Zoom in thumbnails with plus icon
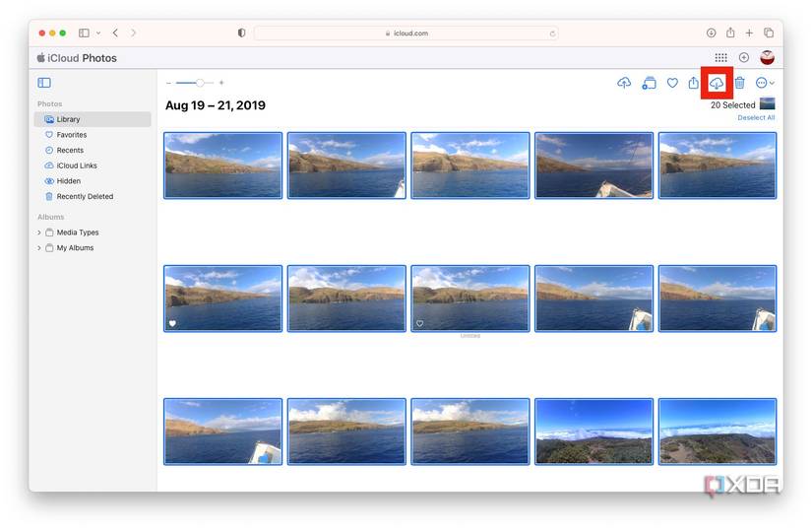The width and height of the screenshot is (812, 530). pyautogui.click(x=221, y=83)
